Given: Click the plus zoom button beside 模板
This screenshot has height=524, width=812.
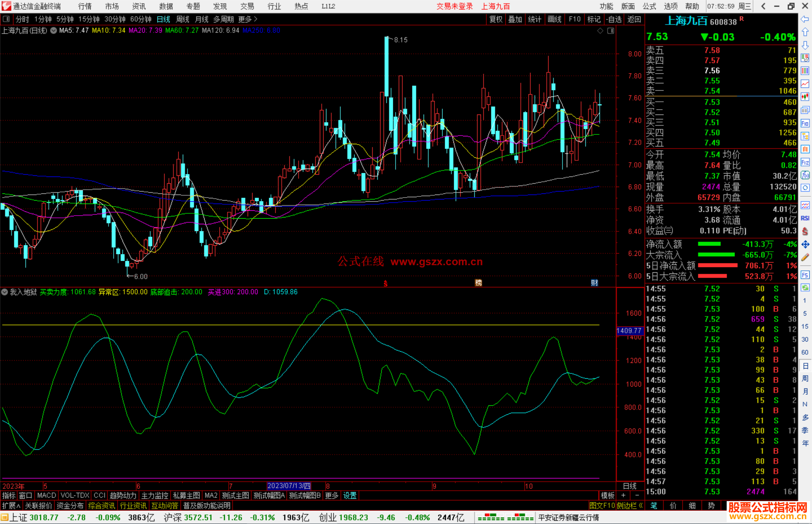Looking at the screenshot, I should (x=623, y=495).
